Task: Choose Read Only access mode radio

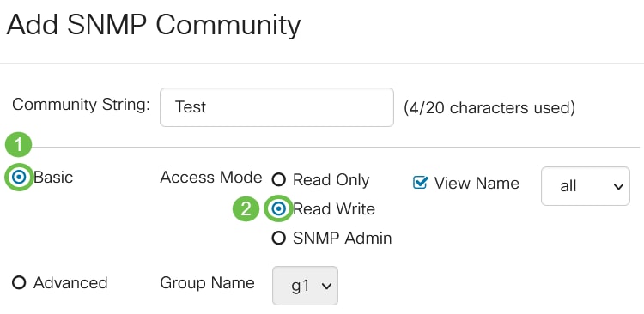Action: tap(278, 179)
